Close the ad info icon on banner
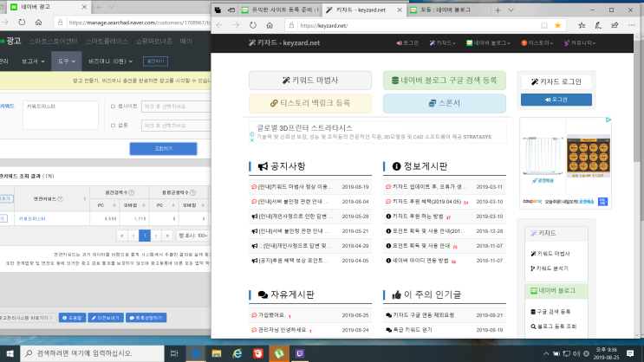The height and width of the screenshot is (362, 644). pos(251,140)
